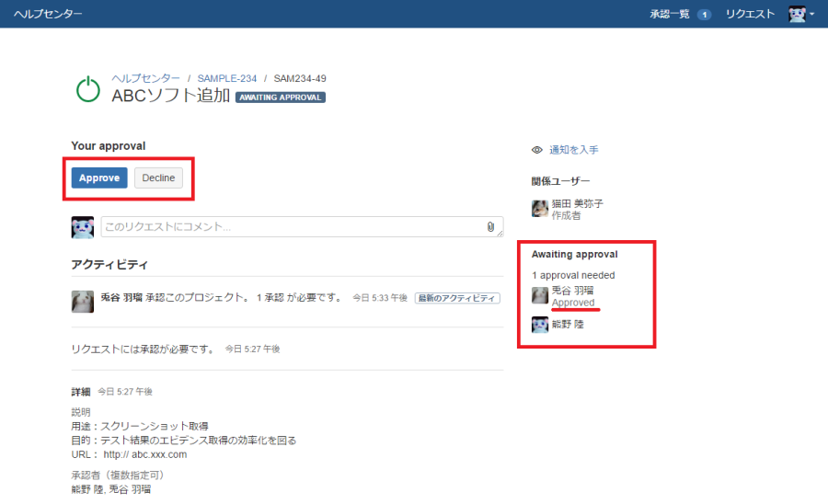Click the AWAITING APPROVAL status badge
Image resolution: width=828 pixels, height=504 pixels.
pyautogui.click(x=281, y=97)
